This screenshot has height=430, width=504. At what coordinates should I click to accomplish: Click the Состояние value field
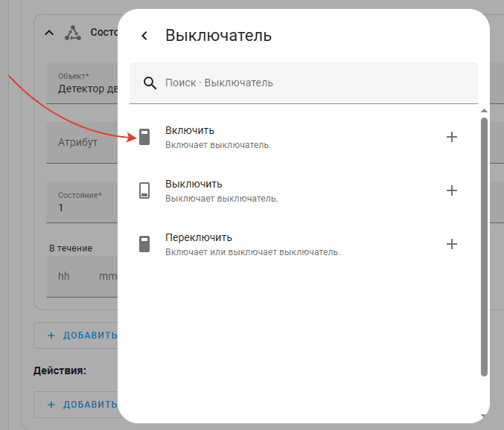pos(82,202)
